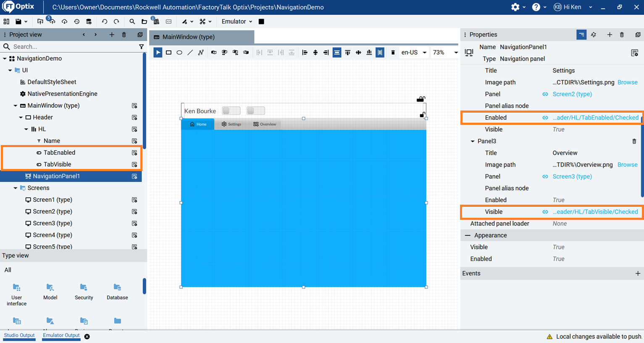Select the Line drawing tool
Image resolution: width=644 pixels, height=343 pixels.
click(x=190, y=53)
